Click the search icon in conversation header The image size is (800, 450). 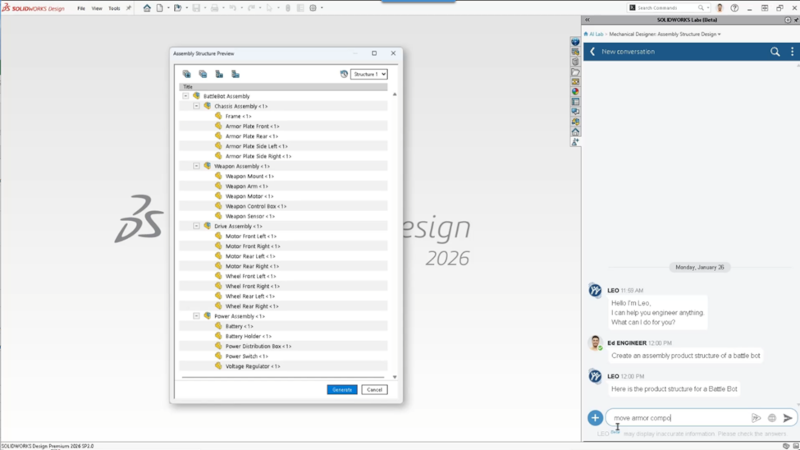(775, 51)
